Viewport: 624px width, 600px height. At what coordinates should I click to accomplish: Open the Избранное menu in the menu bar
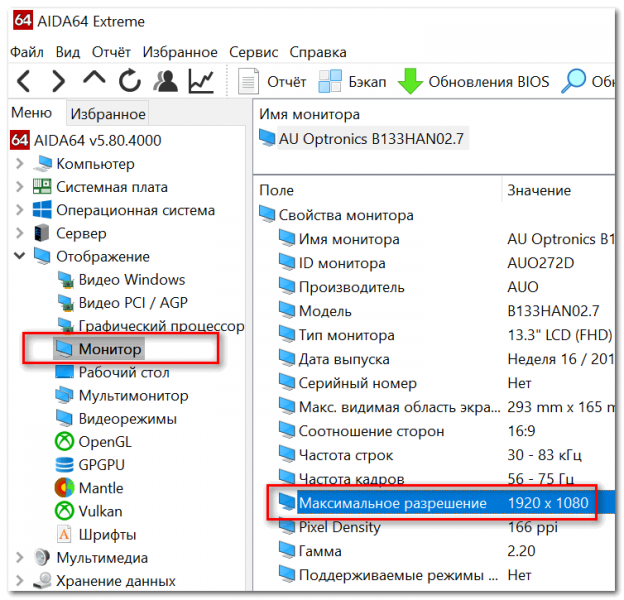click(x=180, y=52)
